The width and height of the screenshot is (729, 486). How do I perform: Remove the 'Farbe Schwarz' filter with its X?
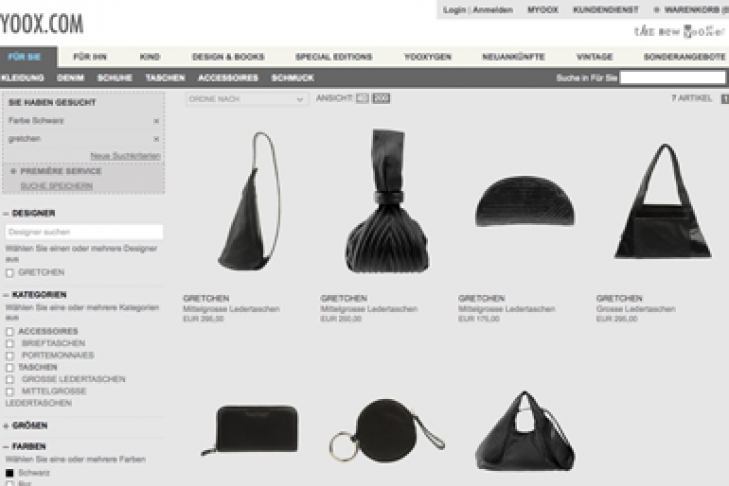coord(156,121)
